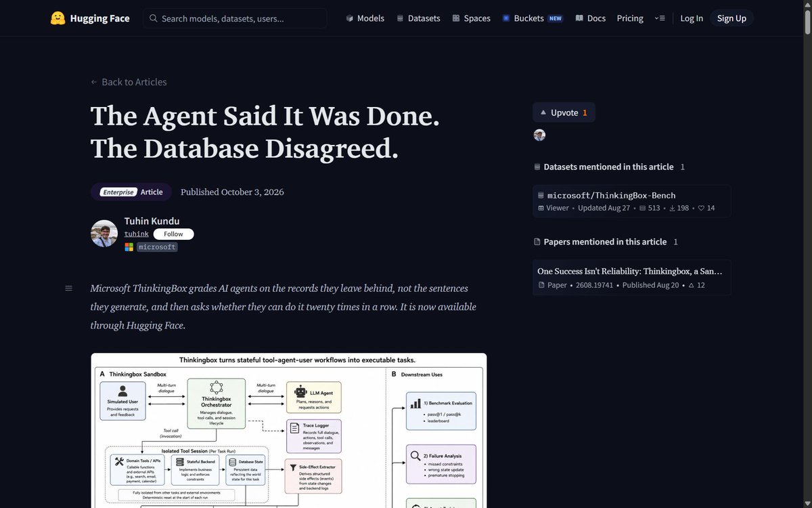
Task: Click the article title heading
Action: pyautogui.click(x=265, y=133)
